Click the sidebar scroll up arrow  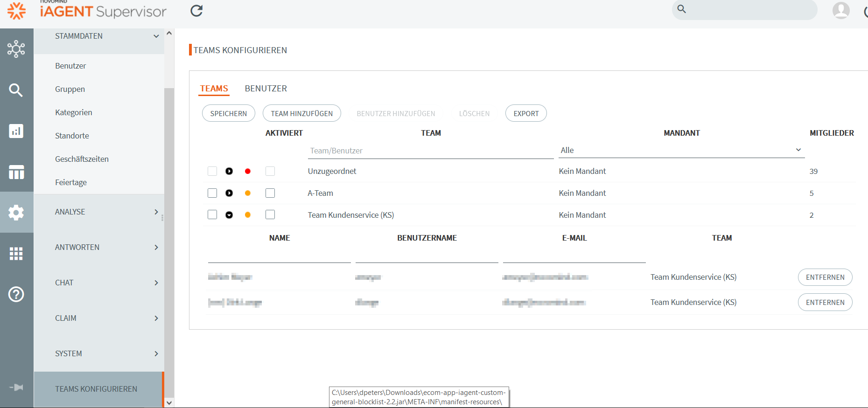click(x=169, y=33)
